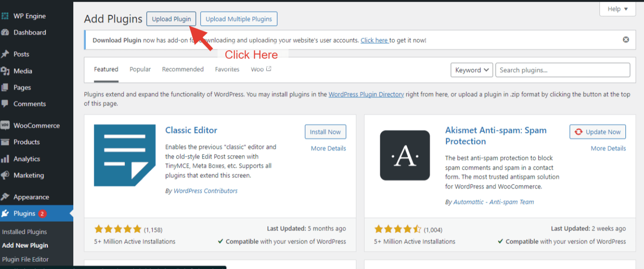Expand the Help dropdown panel
Screen dimensions: 644x269
[618, 9]
